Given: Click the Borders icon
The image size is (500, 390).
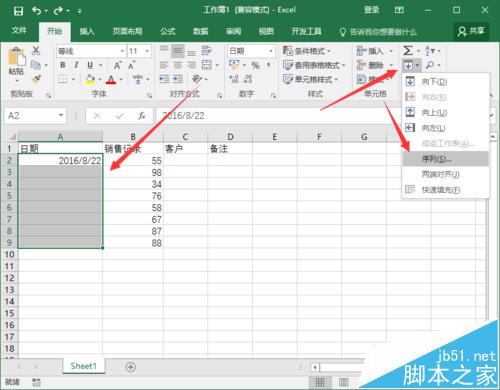Looking at the screenshot, I should [63, 79].
